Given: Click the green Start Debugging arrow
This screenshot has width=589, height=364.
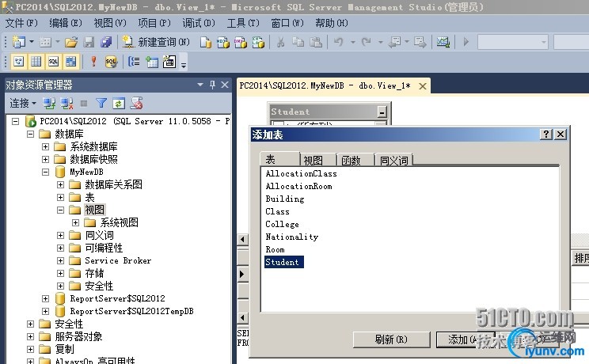Looking at the screenshot, I should [466, 42].
